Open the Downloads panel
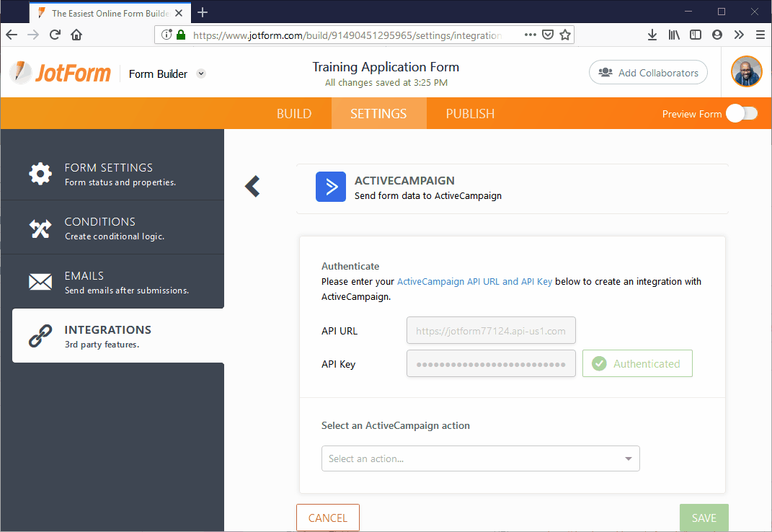This screenshot has height=532, width=772. [652, 35]
